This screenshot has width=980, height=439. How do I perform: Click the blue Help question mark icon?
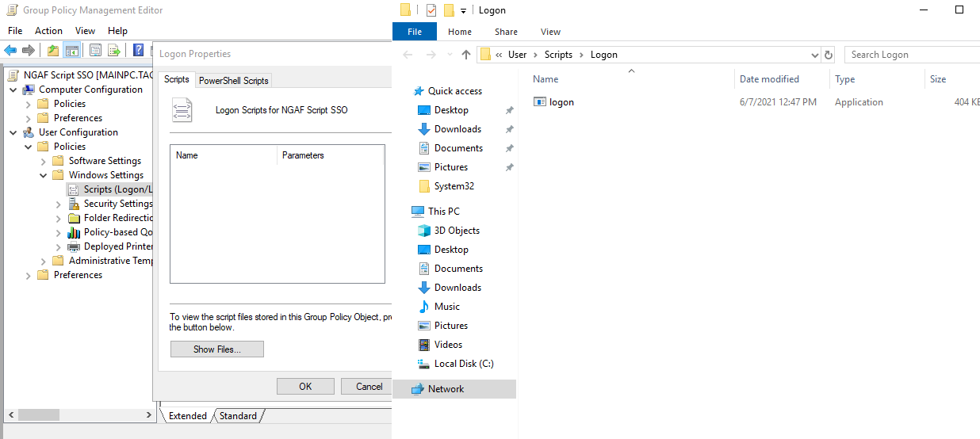139,51
